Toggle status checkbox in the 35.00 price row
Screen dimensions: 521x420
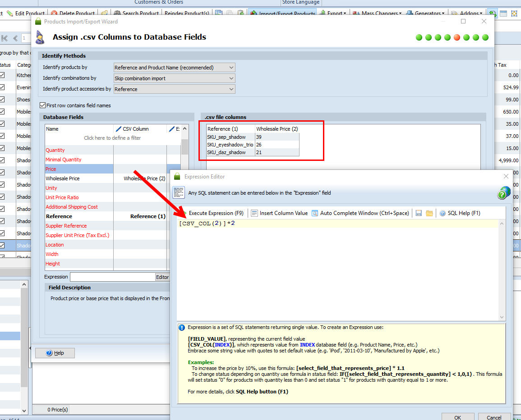[2, 124]
